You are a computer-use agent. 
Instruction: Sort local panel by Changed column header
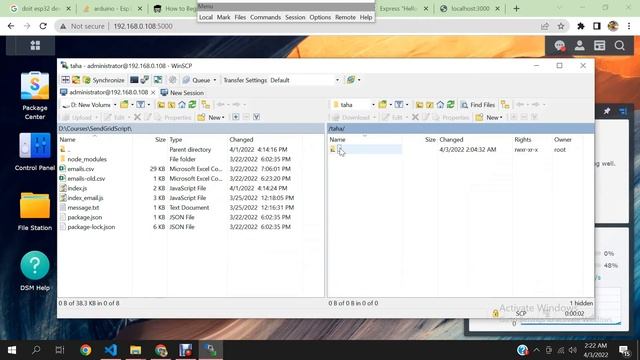tap(241, 140)
